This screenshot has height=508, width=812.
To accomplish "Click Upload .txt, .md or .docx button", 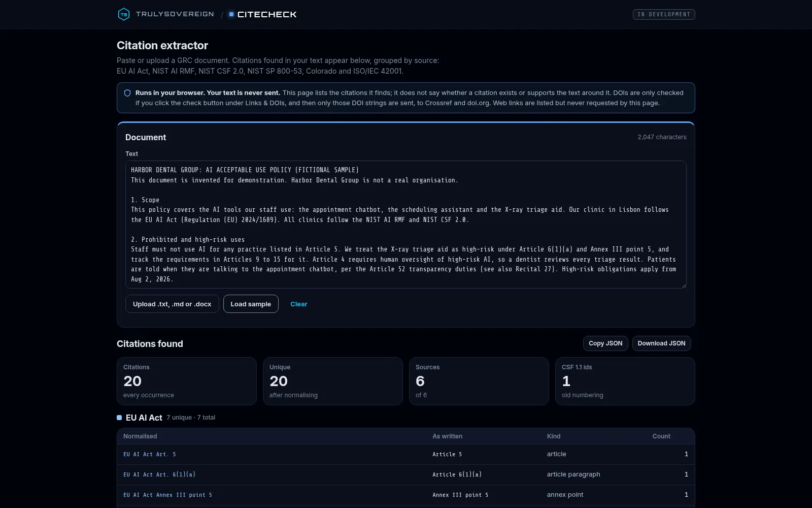I will 172,304.
